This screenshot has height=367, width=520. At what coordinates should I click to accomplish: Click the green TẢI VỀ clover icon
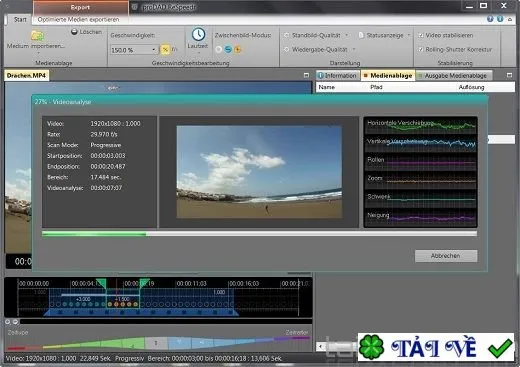coord(371,347)
